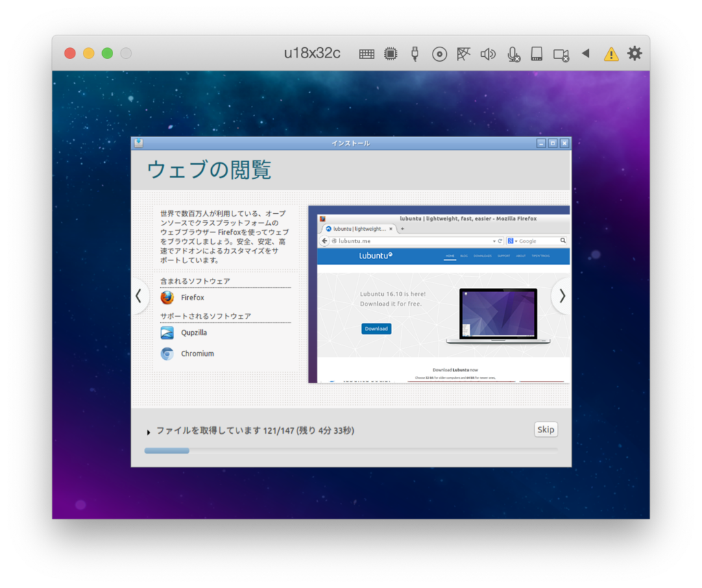This screenshot has height=588, width=702.
Task: Click the green macOS zoom button
Action: [107, 53]
